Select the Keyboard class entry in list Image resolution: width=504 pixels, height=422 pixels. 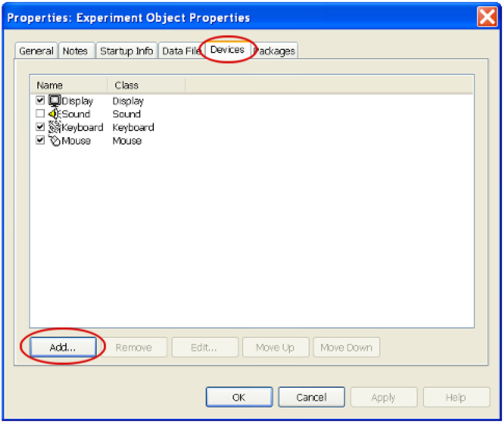pos(133,127)
